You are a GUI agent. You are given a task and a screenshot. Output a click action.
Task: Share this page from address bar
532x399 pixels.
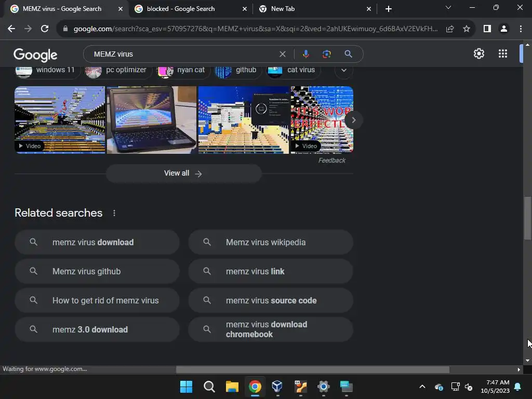pyautogui.click(x=450, y=29)
